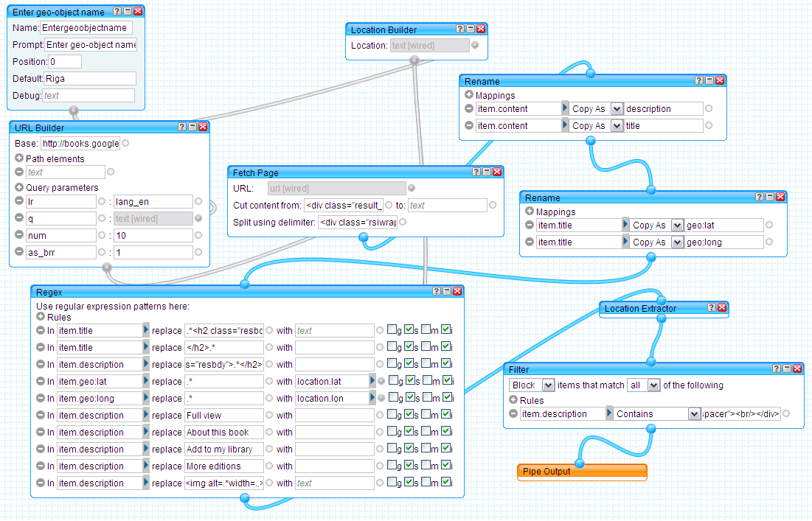Click the Filter module output connector terminal
Image resolution: width=812 pixels, height=521 pixels.
[651, 428]
